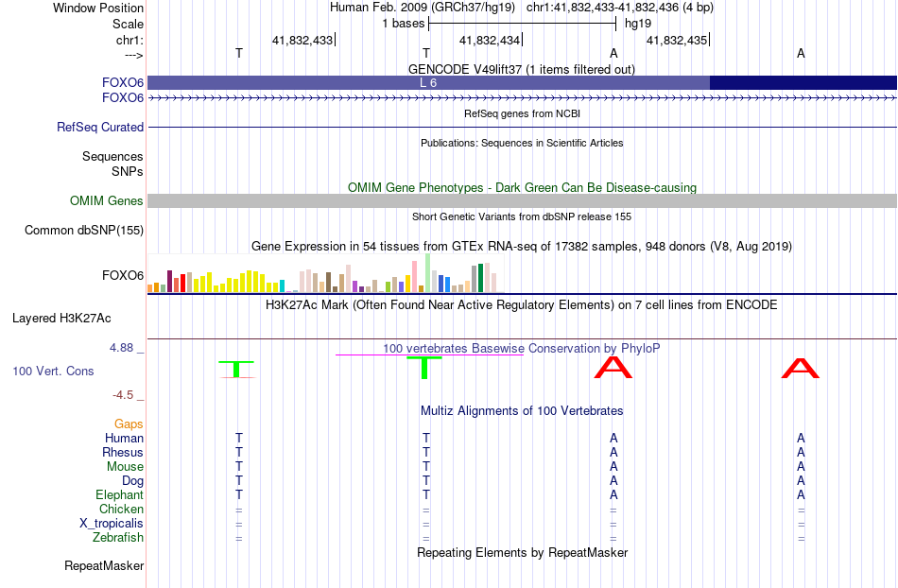Click the Scale track label
The height and width of the screenshot is (588, 898).
(128, 24)
